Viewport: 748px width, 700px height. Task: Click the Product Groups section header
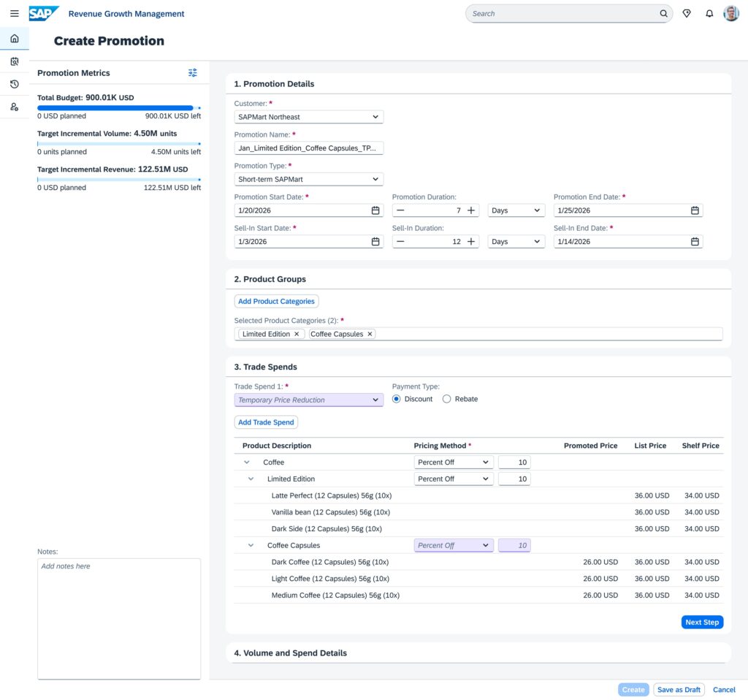(478, 279)
